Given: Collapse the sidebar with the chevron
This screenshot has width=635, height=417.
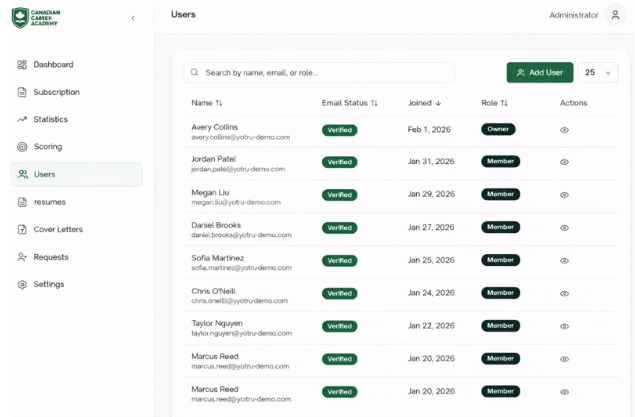Looking at the screenshot, I should (133, 18).
